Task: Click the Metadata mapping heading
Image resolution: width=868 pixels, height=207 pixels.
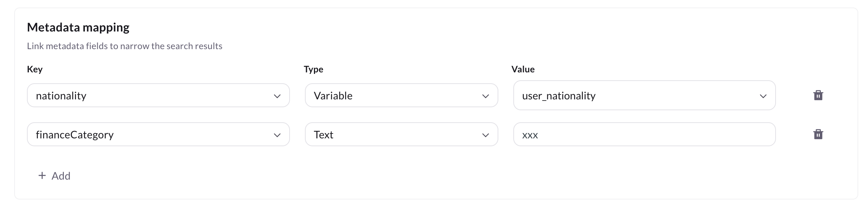Action: point(78,27)
